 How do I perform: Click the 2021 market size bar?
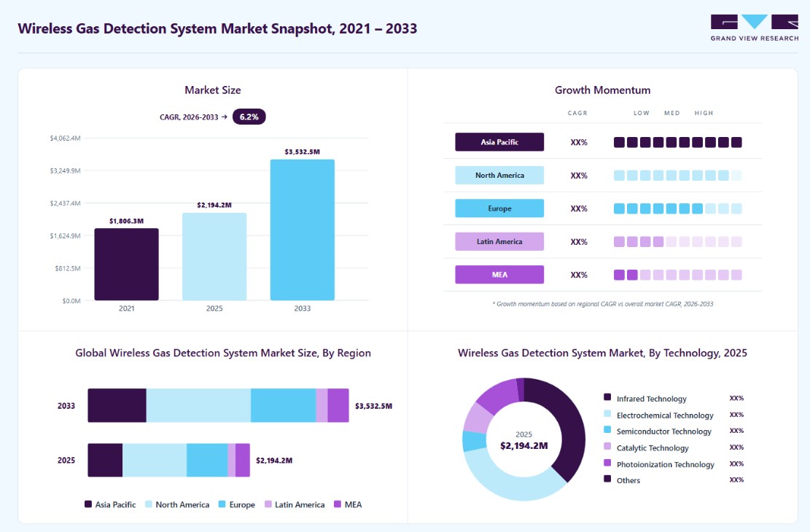click(127, 265)
